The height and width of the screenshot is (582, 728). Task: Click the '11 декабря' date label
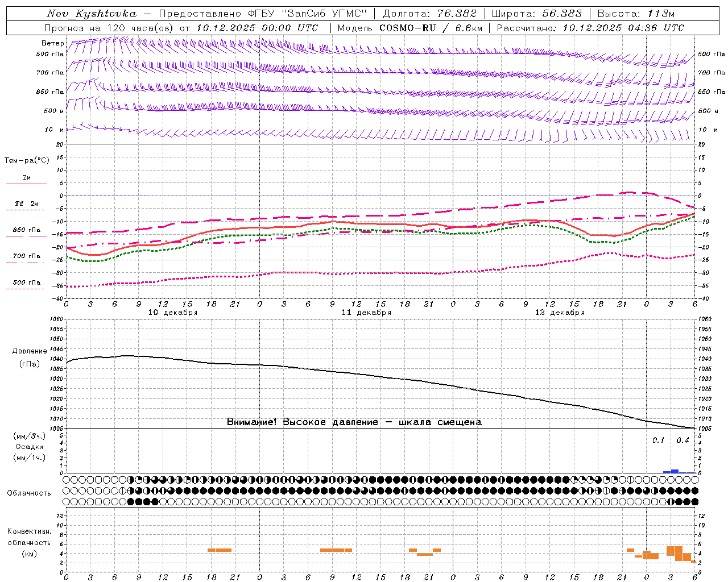pos(366,313)
